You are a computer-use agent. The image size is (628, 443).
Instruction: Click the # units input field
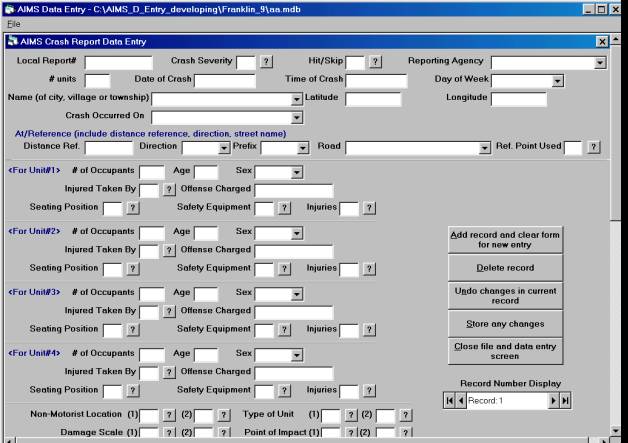pos(97,81)
